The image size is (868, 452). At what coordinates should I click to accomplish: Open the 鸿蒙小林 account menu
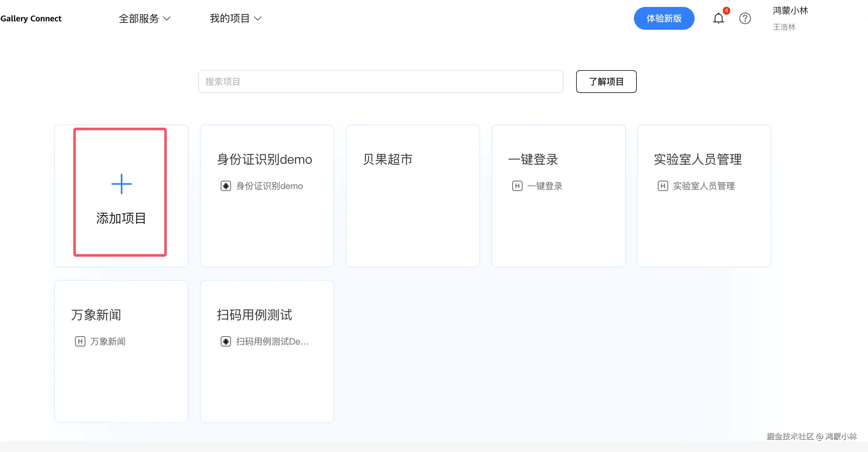point(790,11)
